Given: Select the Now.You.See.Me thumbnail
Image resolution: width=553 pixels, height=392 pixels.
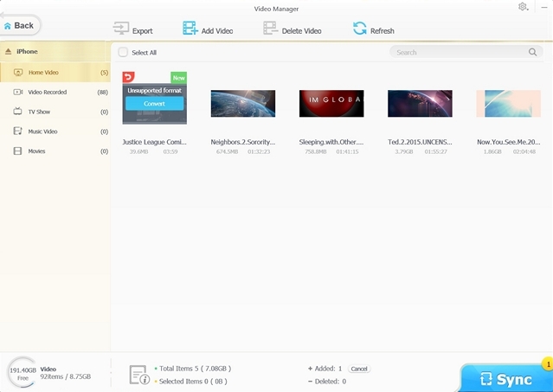Looking at the screenshot, I should [x=509, y=103].
